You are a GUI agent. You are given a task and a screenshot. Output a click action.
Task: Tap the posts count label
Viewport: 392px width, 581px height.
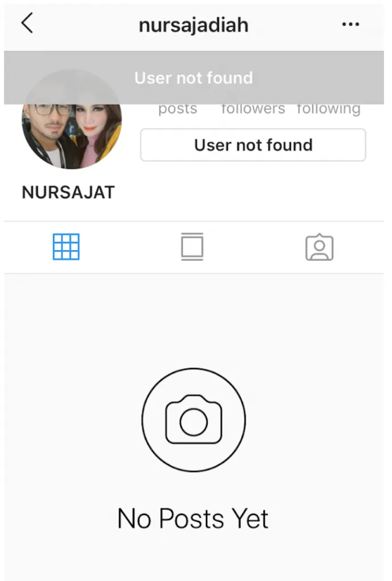pos(178,109)
